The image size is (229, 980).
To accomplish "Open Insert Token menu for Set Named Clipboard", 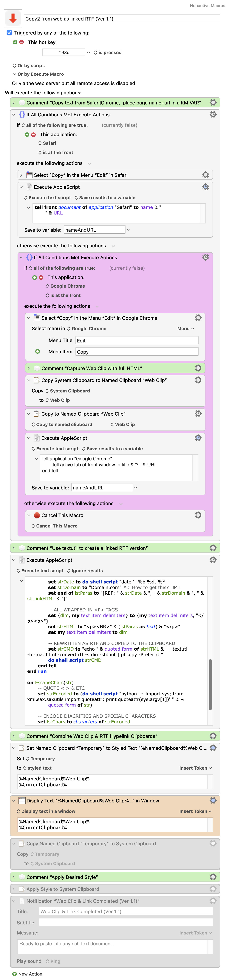I will 195,768.
